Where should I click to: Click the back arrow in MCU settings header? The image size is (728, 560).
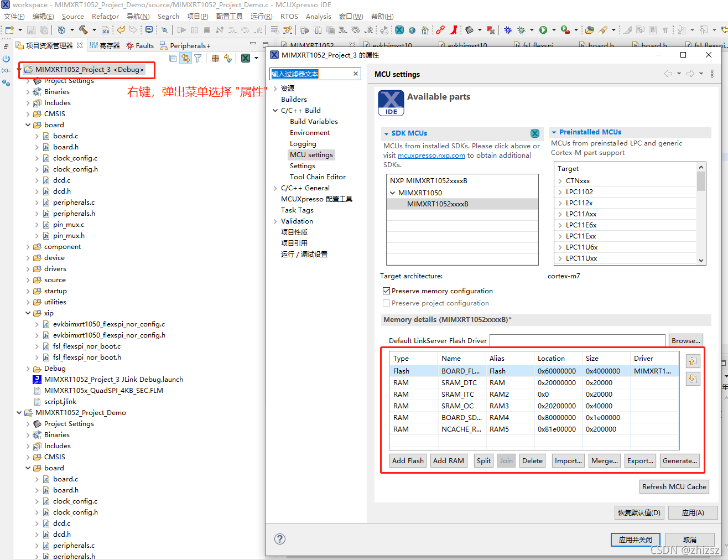[668, 74]
